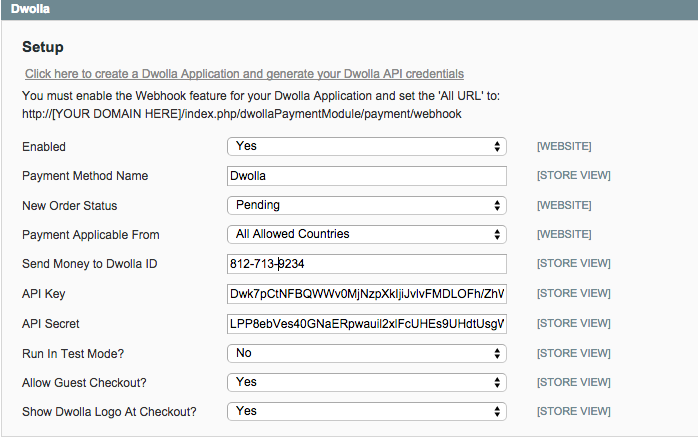Image resolution: width=698 pixels, height=438 pixels.
Task: Open the Run In Test Mode dropdown
Action: pos(367,353)
